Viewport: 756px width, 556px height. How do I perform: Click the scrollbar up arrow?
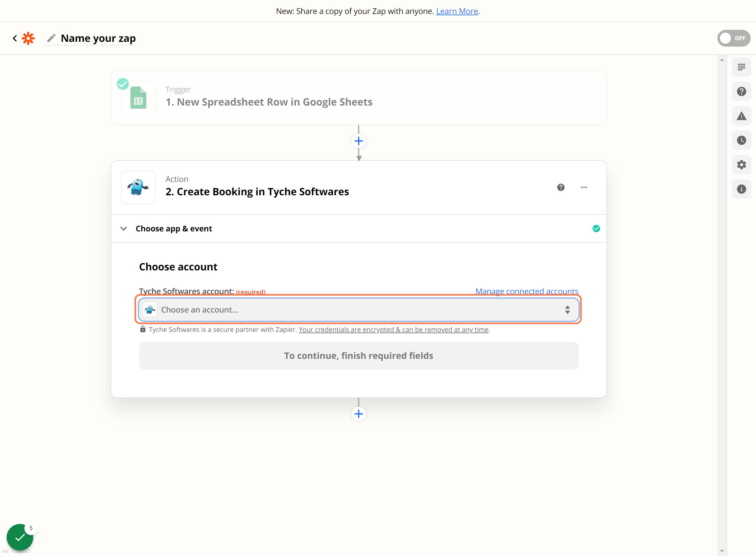click(x=722, y=60)
